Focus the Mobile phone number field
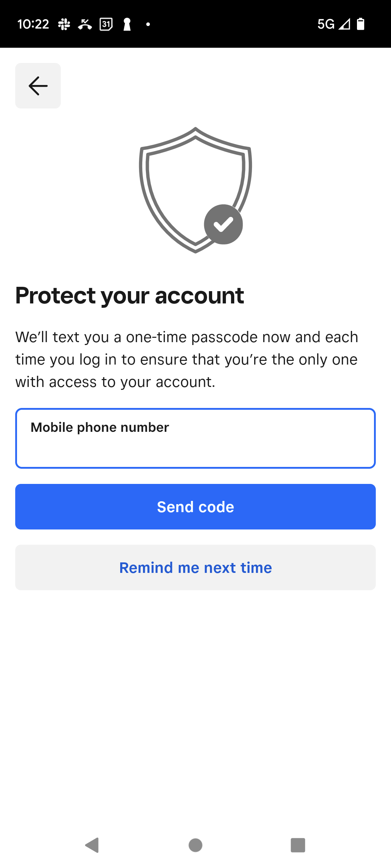Screen dimensions: 391x868 (x=195, y=438)
